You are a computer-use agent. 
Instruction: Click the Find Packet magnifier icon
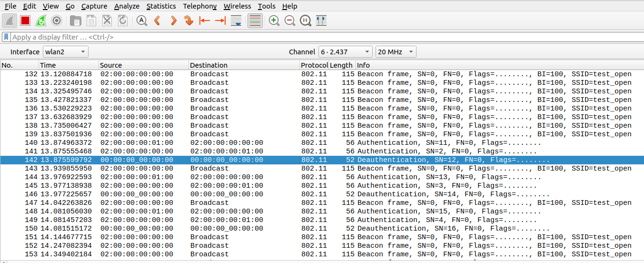(x=141, y=20)
